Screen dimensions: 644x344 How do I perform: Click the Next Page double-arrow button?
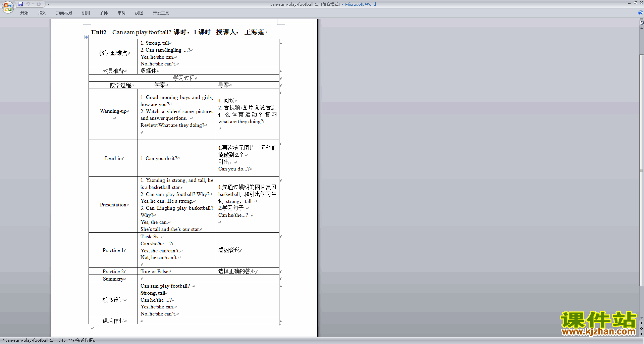(x=641, y=334)
